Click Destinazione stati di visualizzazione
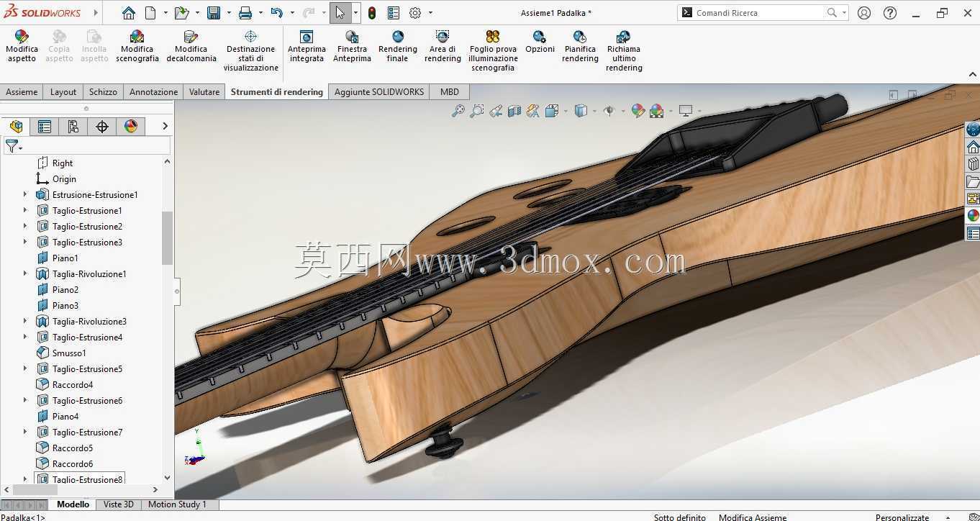This screenshot has height=521, width=980. click(250, 50)
